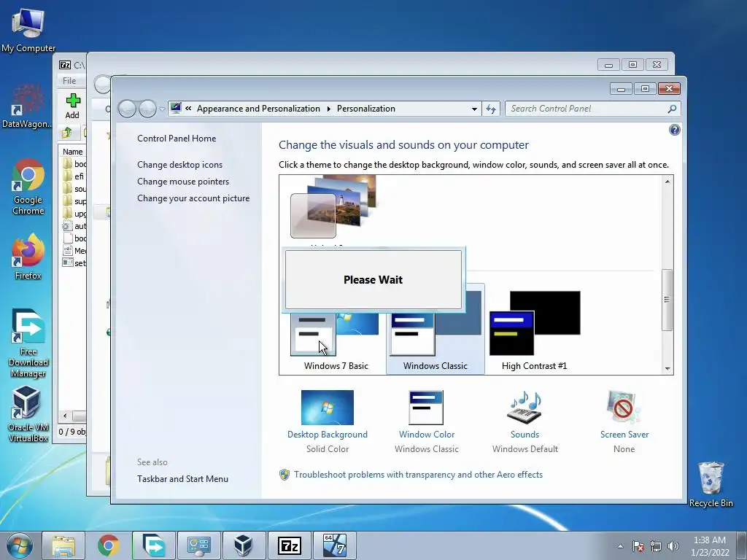Open Oracle VM VirtualBox desktop shortcut

tap(28, 413)
